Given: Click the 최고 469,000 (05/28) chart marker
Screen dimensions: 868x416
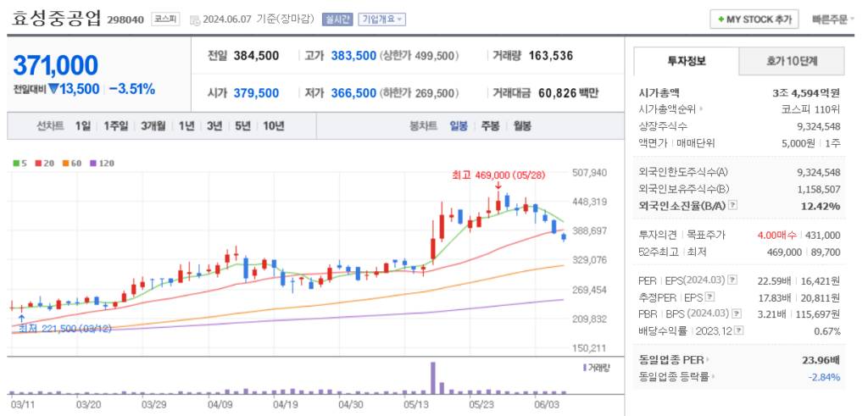Looking at the screenshot, I should point(498,175).
